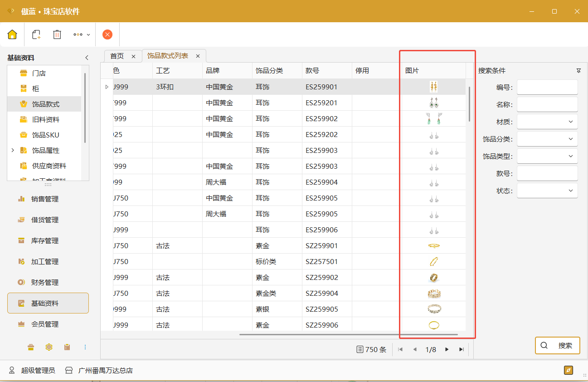The height and width of the screenshot is (382, 588).
Task: Sort by the 品牌 column header
Action: click(x=227, y=71)
